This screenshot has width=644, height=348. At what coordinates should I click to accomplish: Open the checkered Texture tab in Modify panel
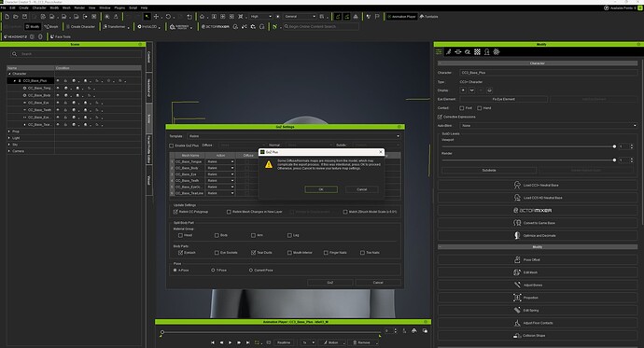click(477, 51)
